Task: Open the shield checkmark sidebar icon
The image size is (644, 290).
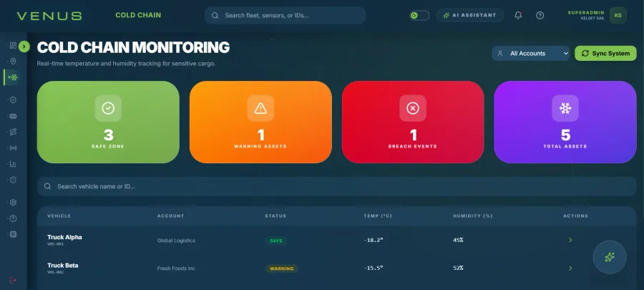Action: click(13, 100)
